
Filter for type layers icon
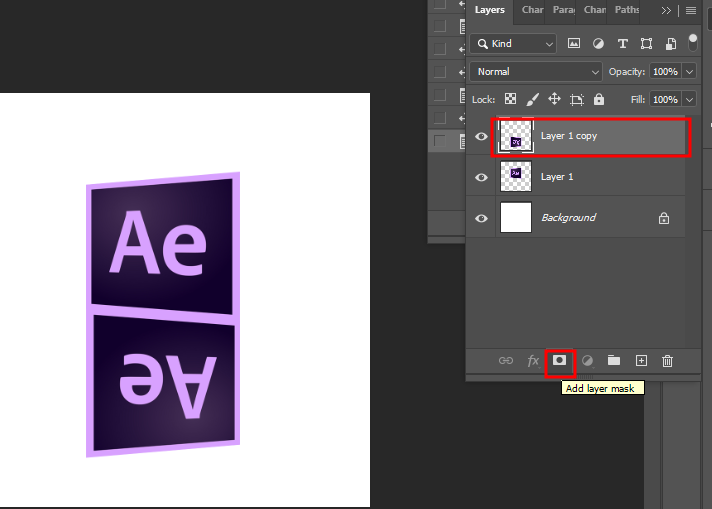[623, 44]
